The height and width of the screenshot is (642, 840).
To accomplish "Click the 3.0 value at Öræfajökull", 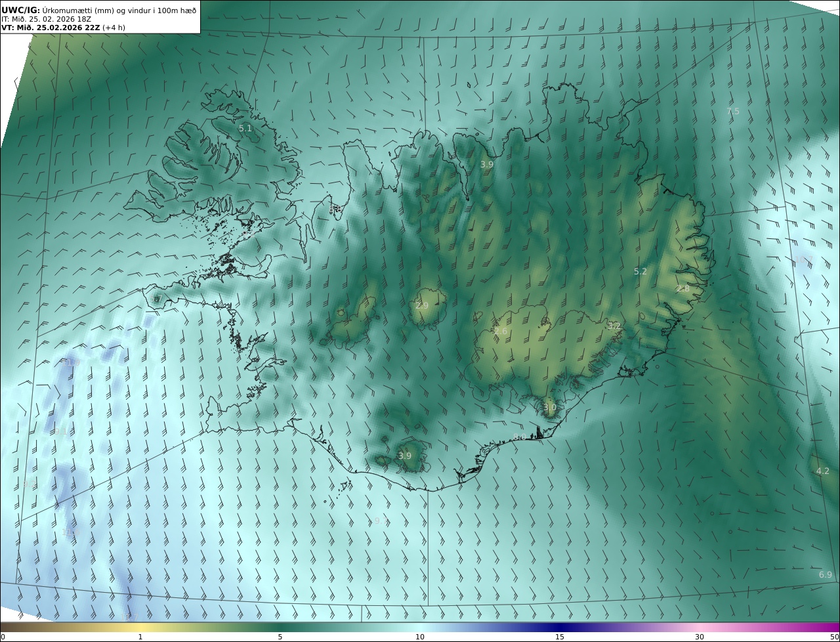I will 550,408.
